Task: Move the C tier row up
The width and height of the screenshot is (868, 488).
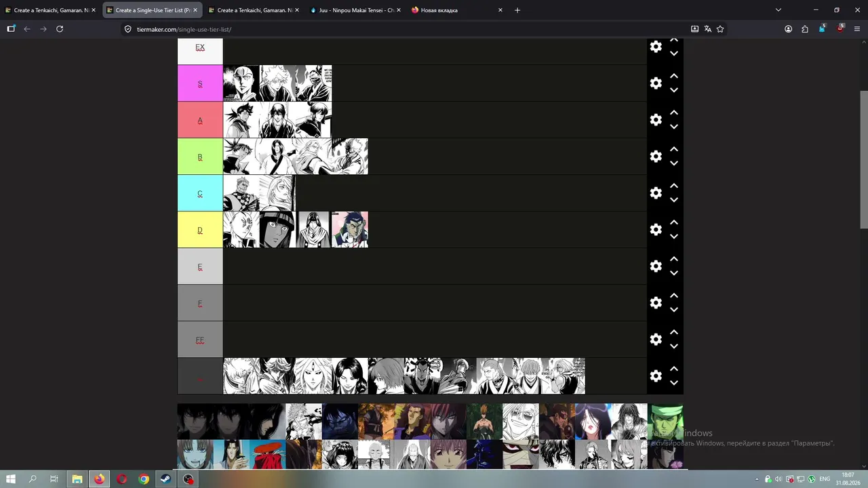Action: (674, 186)
